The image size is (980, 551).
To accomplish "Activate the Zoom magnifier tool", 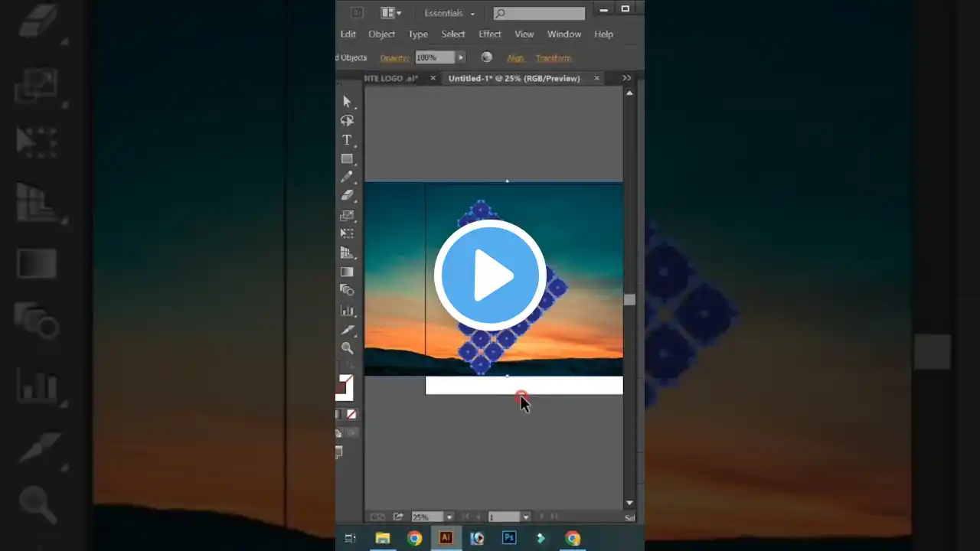I will (x=347, y=348).
